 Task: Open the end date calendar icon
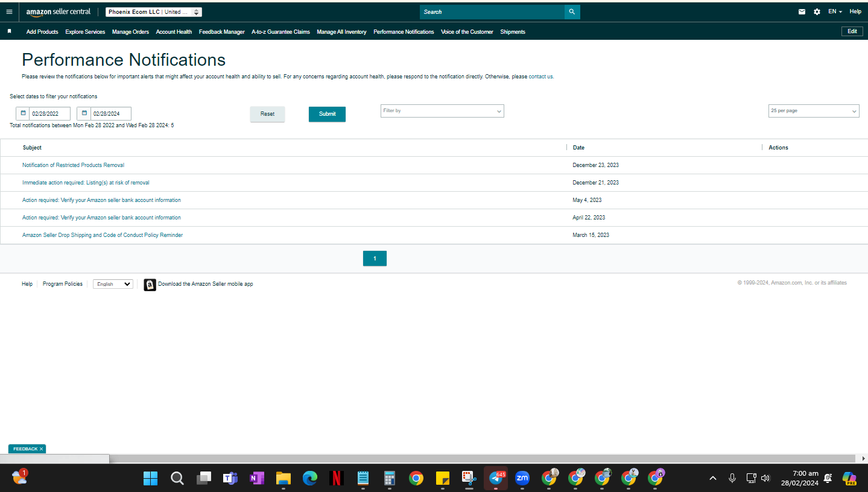pos(84,113)
